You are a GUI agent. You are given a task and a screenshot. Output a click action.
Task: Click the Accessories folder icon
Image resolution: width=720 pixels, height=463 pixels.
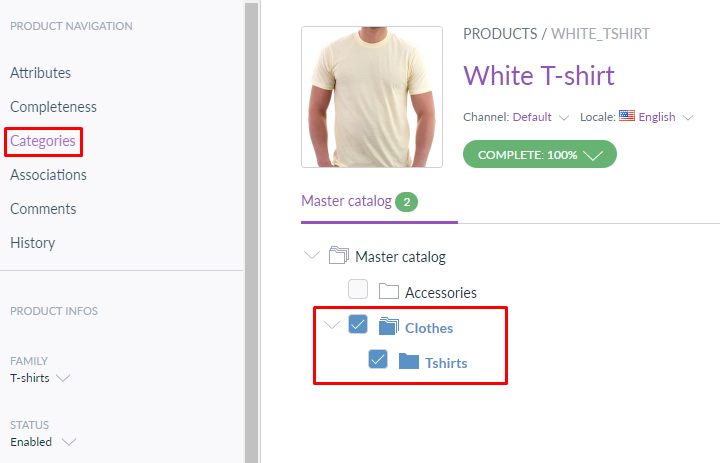[x=388, y=291]
